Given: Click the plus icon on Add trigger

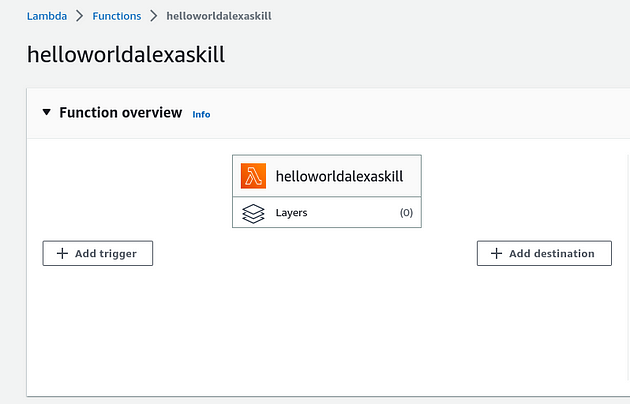Looking at the screenshot, I should (62, 253).
